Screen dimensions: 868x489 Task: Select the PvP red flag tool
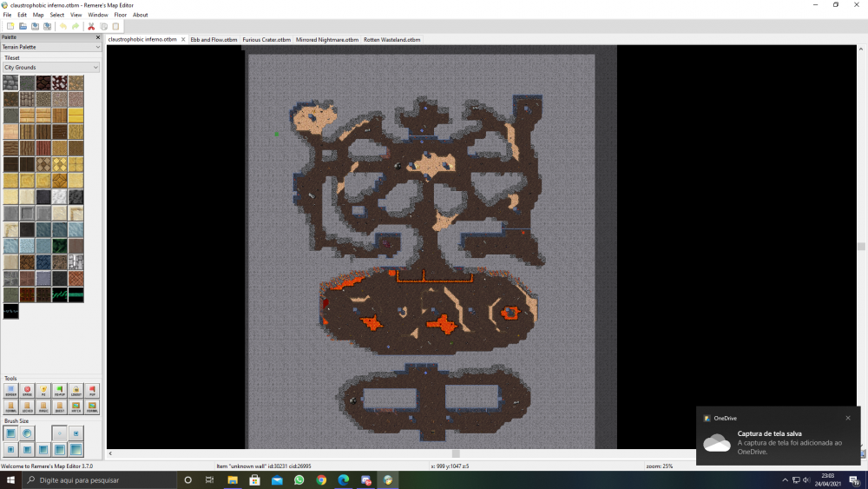pos(92,391)
